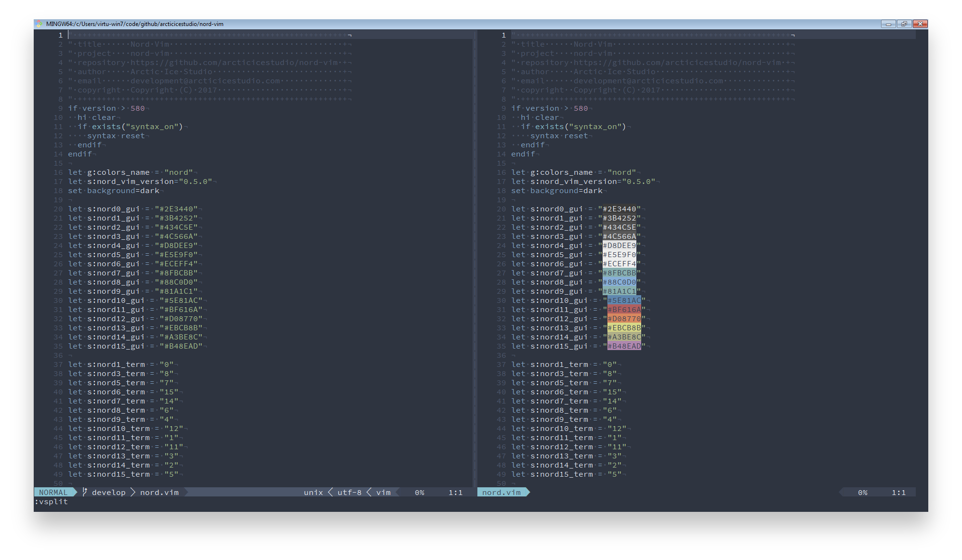
Task: Click the vim filetype segment in status line
Action: pyautogui.click(x=383, y=492)
